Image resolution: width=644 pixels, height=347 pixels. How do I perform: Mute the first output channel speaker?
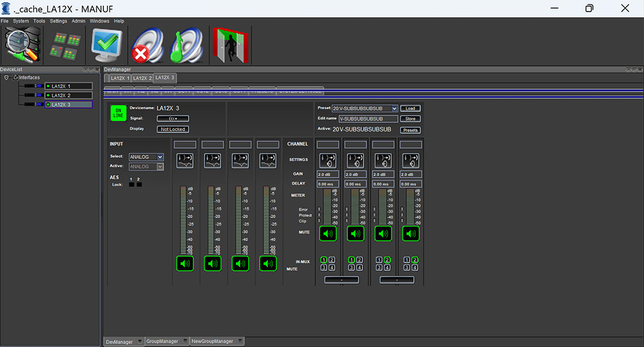pyautogui.click(x=328, y=233)
